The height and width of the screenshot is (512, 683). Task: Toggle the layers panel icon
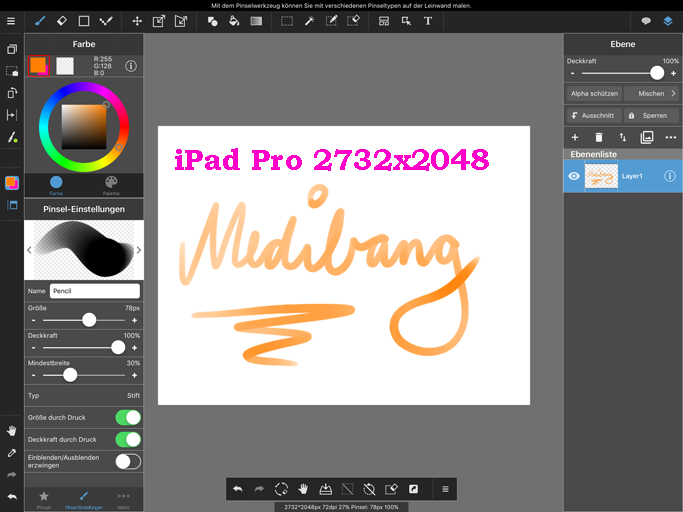click(668, 21)
